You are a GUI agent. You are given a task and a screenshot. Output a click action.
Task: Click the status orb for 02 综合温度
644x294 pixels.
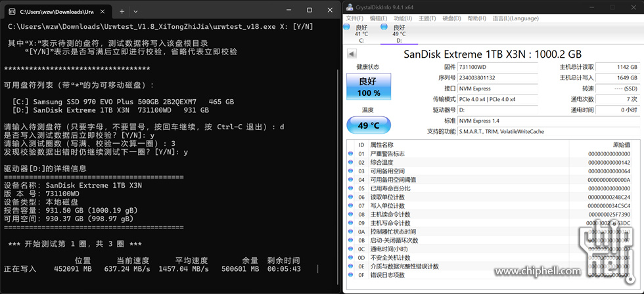pyautogui.click(x=350, y=162)
